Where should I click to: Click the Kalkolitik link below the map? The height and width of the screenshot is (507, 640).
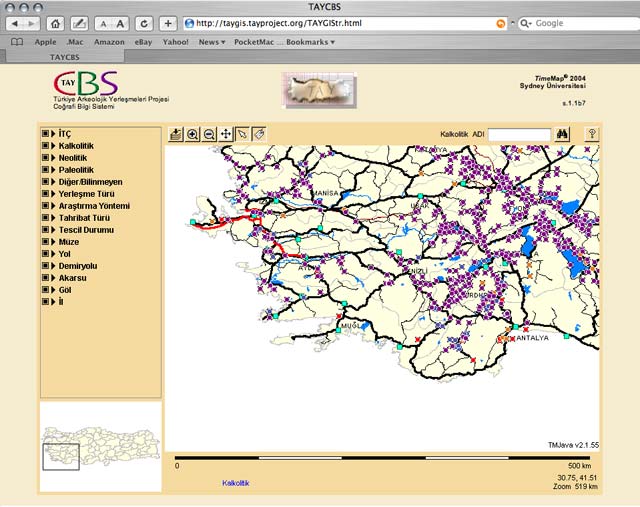(x=235, y=483)
